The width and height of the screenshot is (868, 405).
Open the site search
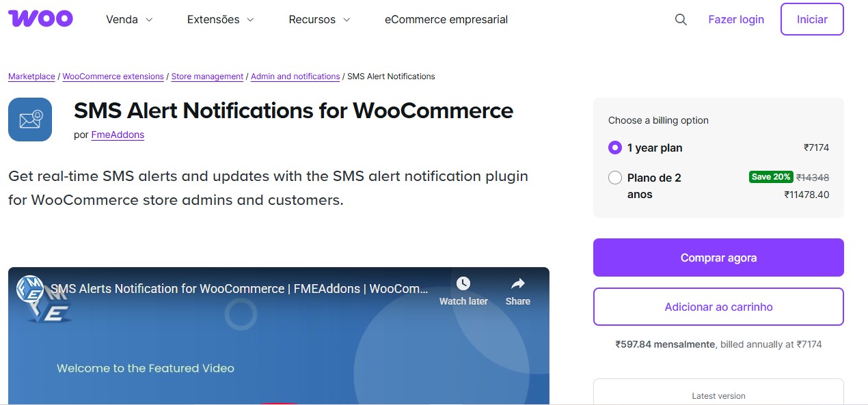pyautogui.click(x=680, y=19)
